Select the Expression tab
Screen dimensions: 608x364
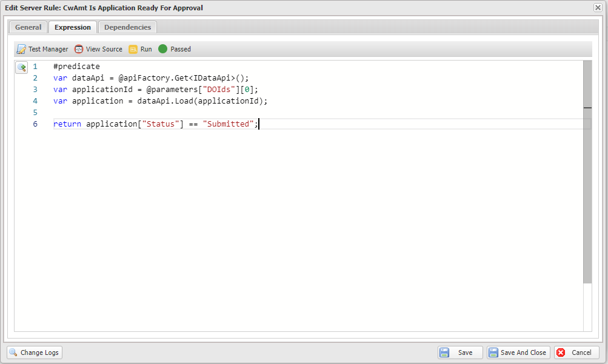[x=73, y=27]
